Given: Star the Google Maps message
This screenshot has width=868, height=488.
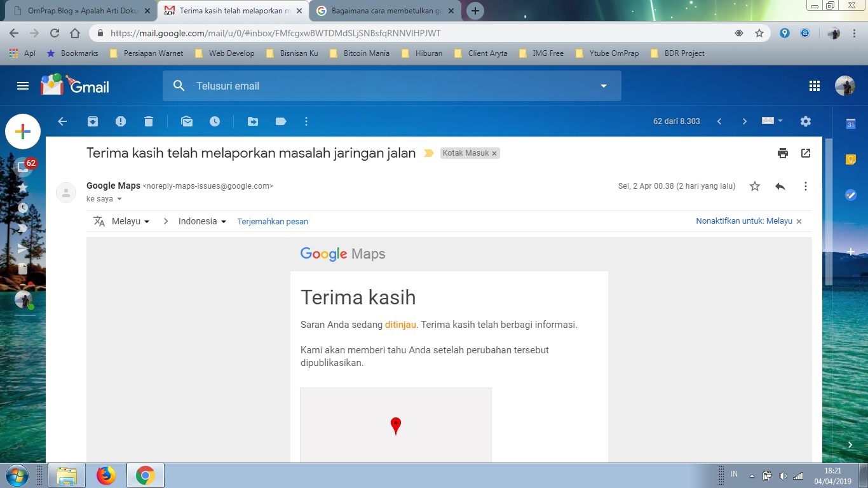Looking at the screenshot, I should coord(755,186).
